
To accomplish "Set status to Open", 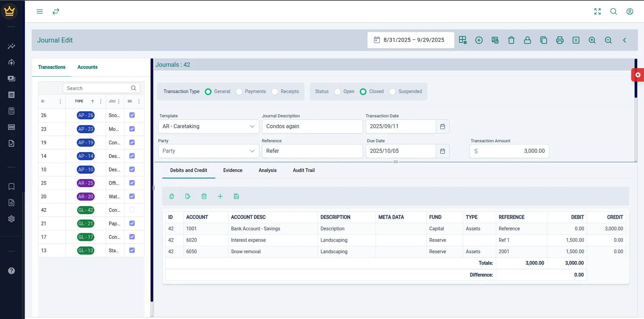I will (x=337, y=92).
